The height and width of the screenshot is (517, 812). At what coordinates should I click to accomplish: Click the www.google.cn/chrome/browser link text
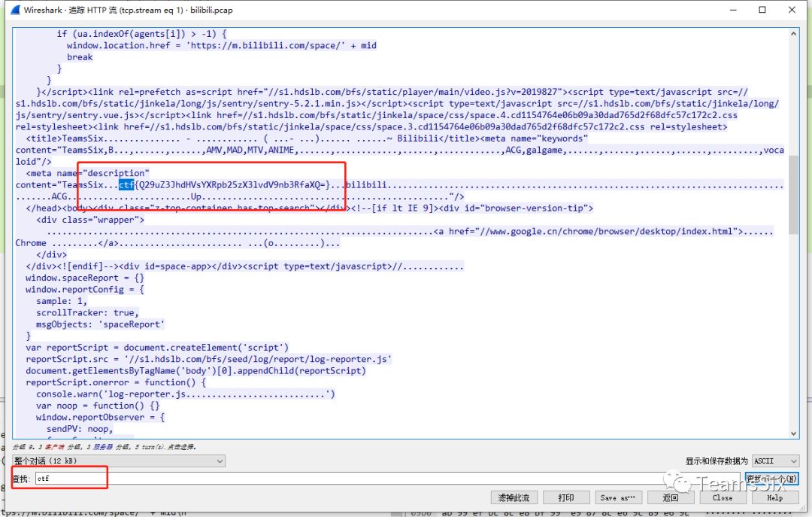point(607,231)
